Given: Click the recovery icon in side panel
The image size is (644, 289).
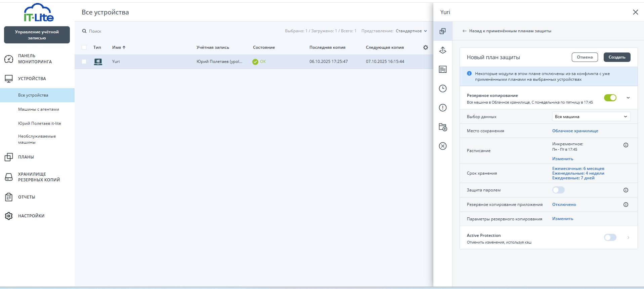Looking at the screenshot, I should pos(442,50).
